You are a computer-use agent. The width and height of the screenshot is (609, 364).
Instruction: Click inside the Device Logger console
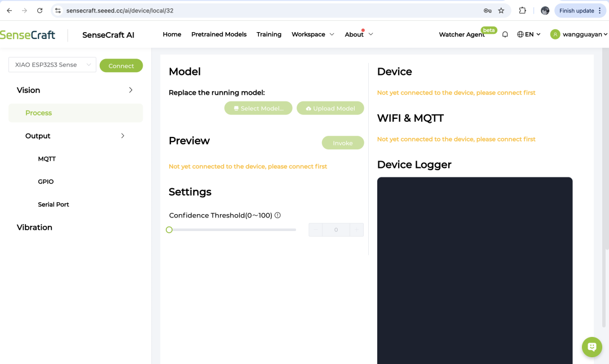[475, 270]
